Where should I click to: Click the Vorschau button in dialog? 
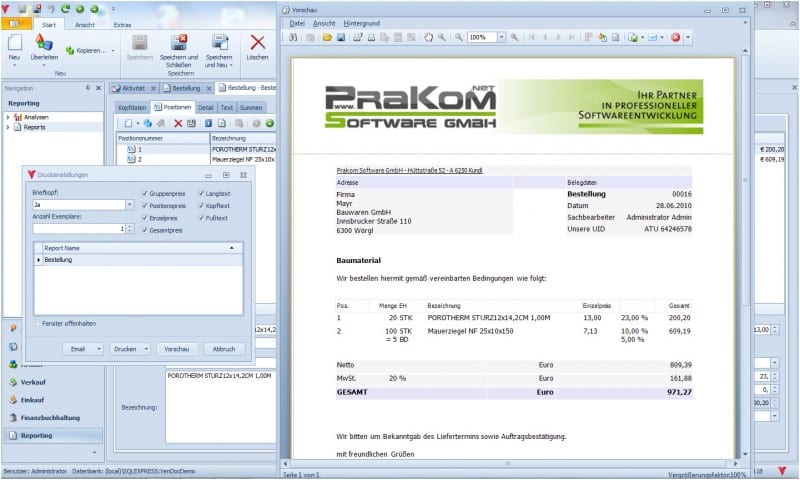pyautogui.click(x=176, y=349)
